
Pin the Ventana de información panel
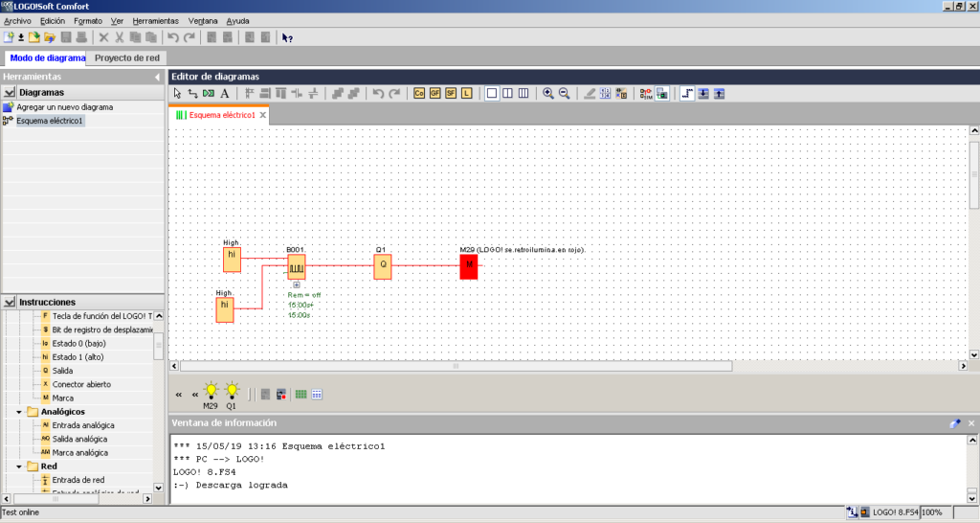pos(955,423)
